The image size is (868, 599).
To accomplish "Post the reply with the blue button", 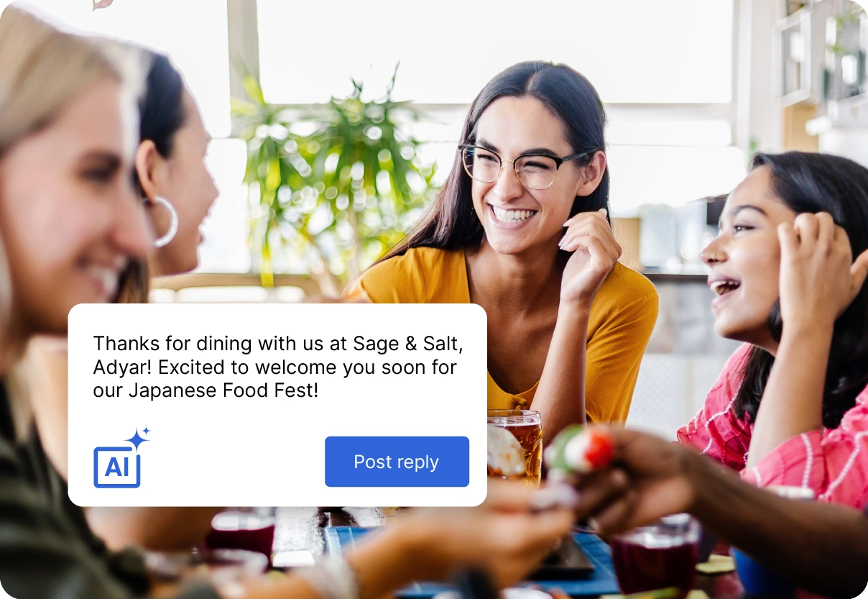I will tap(397, 462).
